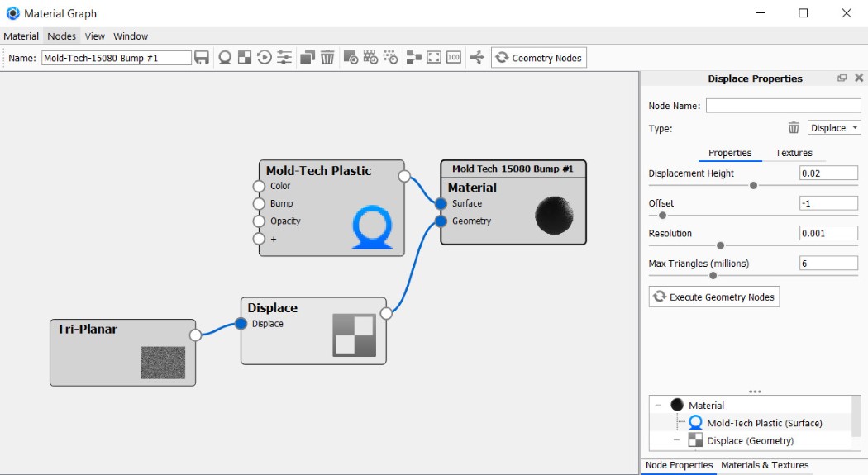Click the 100 percent zoom icon
The image size is (868, 475).
pyautogui.click(x=454, y=58)
